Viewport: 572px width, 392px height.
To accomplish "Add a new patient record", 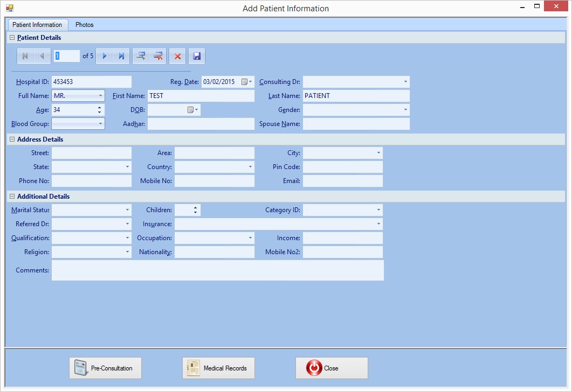I will coord(141,56).
